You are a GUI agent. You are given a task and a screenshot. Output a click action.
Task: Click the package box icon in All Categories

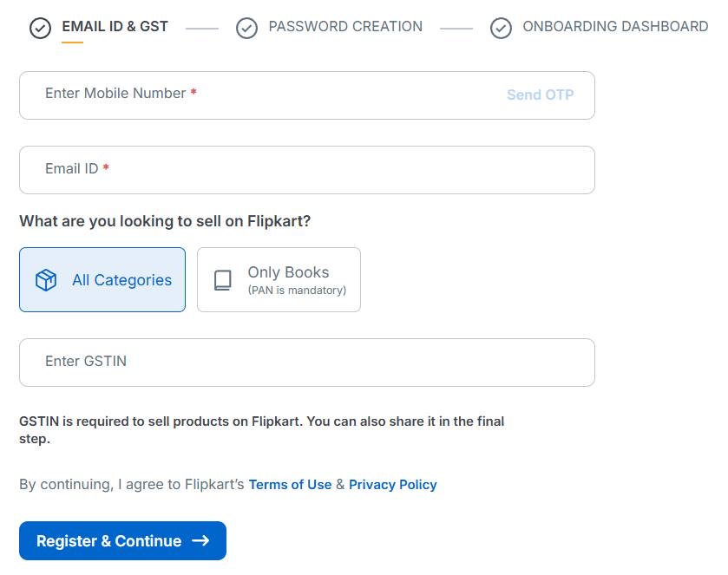click(45, 279)
